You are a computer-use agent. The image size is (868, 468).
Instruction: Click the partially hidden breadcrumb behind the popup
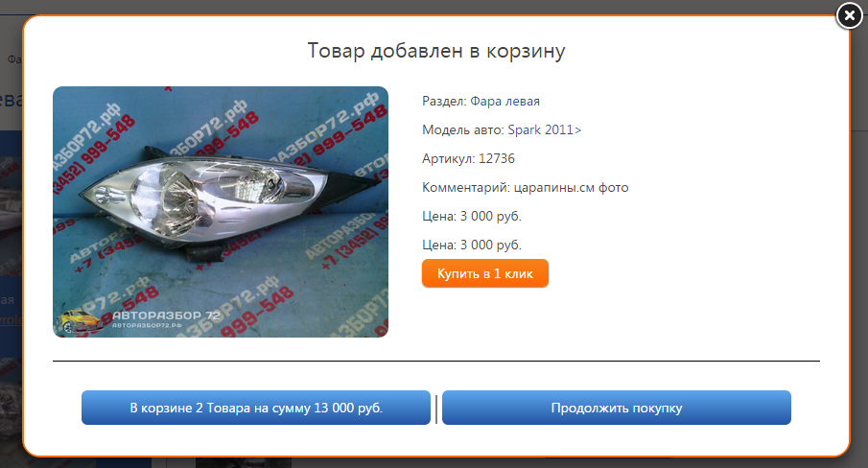pyautogui.click(x=14, y=59)
